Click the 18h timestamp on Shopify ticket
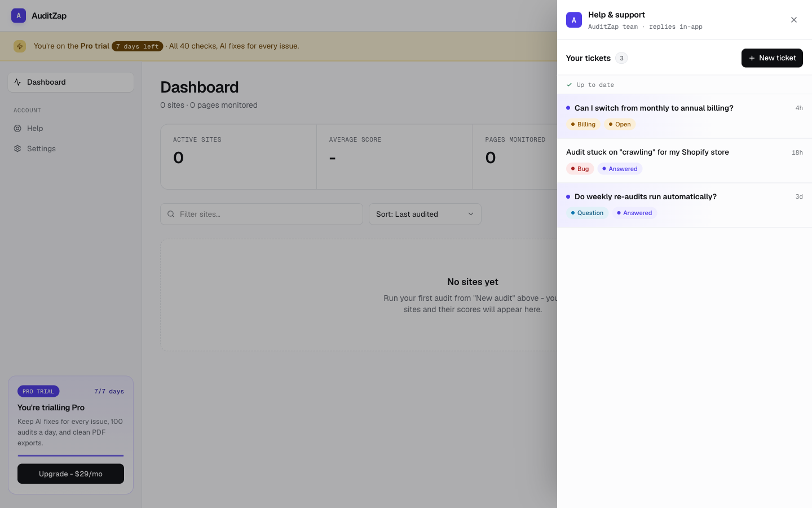The image size is (812, 508). point(797,152)
